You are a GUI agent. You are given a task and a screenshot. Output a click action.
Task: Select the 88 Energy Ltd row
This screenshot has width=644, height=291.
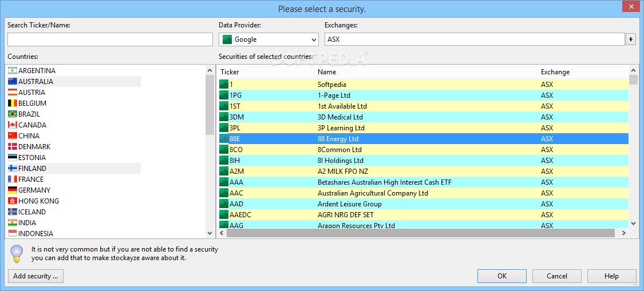click(422, 139)
